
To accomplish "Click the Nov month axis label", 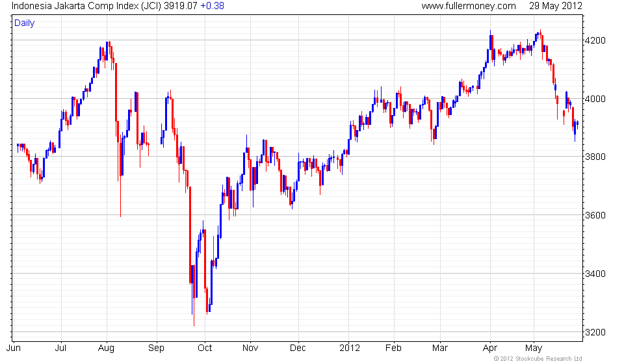I will point(250,348).
